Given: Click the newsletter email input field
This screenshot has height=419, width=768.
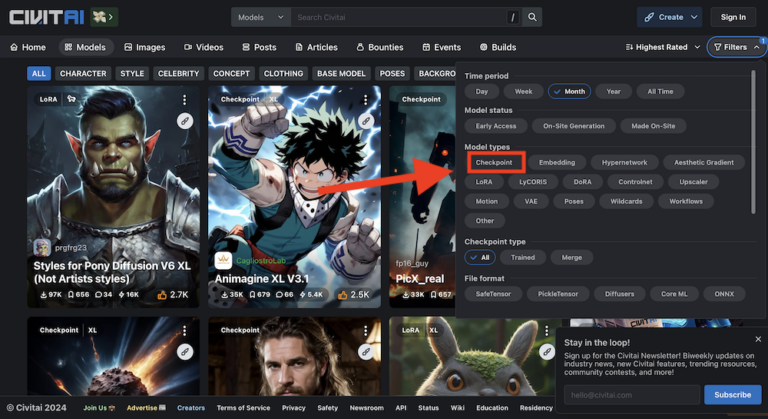Looking at the screenshot, I should click(x=632, y=395).
